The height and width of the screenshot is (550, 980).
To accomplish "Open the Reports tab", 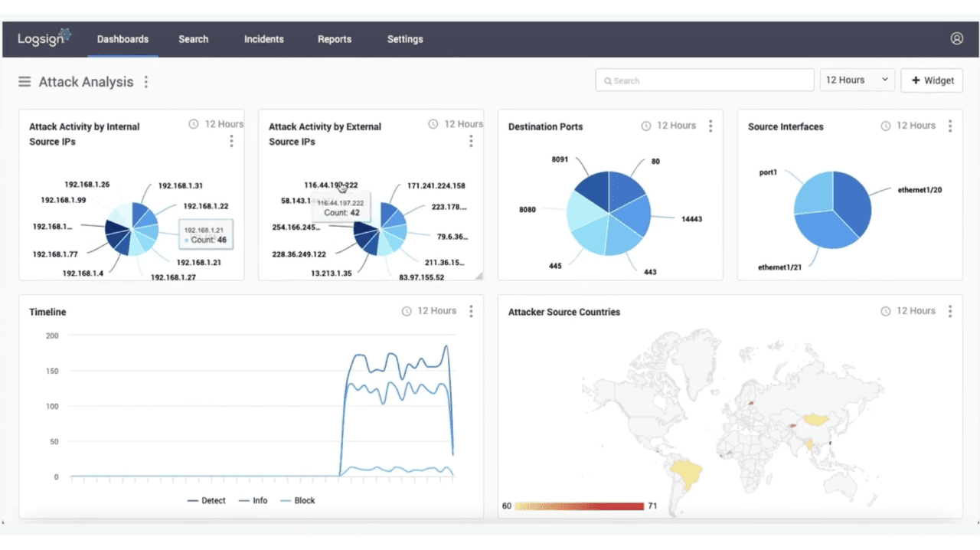I will [x=335, y=39].
